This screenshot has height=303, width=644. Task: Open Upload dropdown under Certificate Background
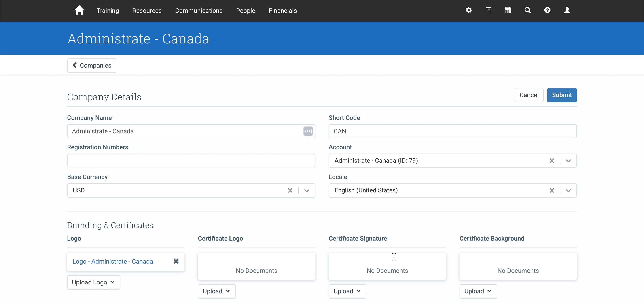(478, 291)
